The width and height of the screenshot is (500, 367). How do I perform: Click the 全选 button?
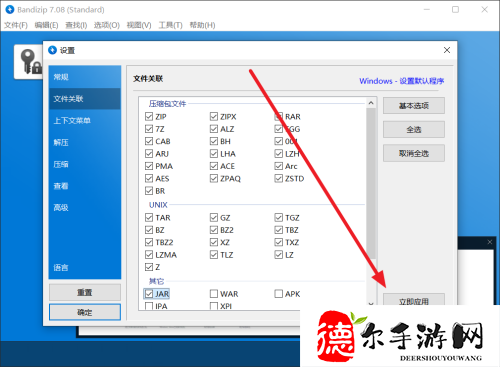pyautogui.click(x=414, y=129)
